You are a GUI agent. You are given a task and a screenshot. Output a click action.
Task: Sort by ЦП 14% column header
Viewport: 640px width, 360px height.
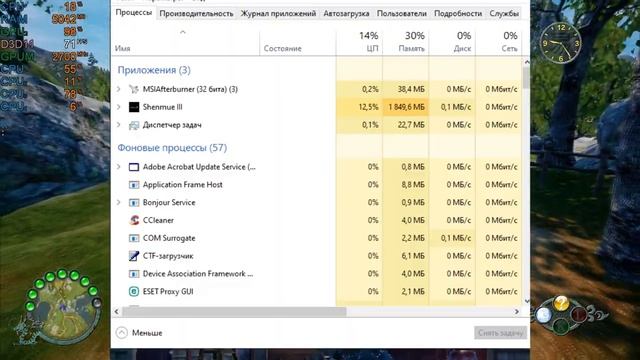[x=359, y=42]
